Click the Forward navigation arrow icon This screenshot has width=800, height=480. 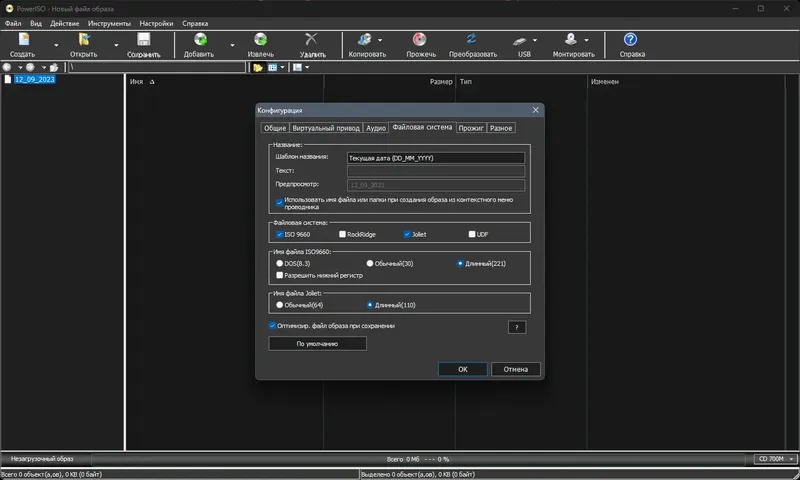[x=31, y=67]
